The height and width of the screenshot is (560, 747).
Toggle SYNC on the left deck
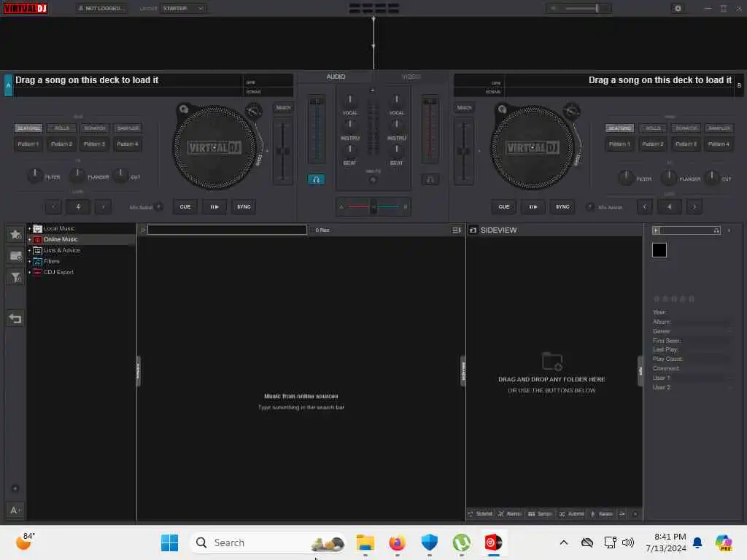click(244, 206)
